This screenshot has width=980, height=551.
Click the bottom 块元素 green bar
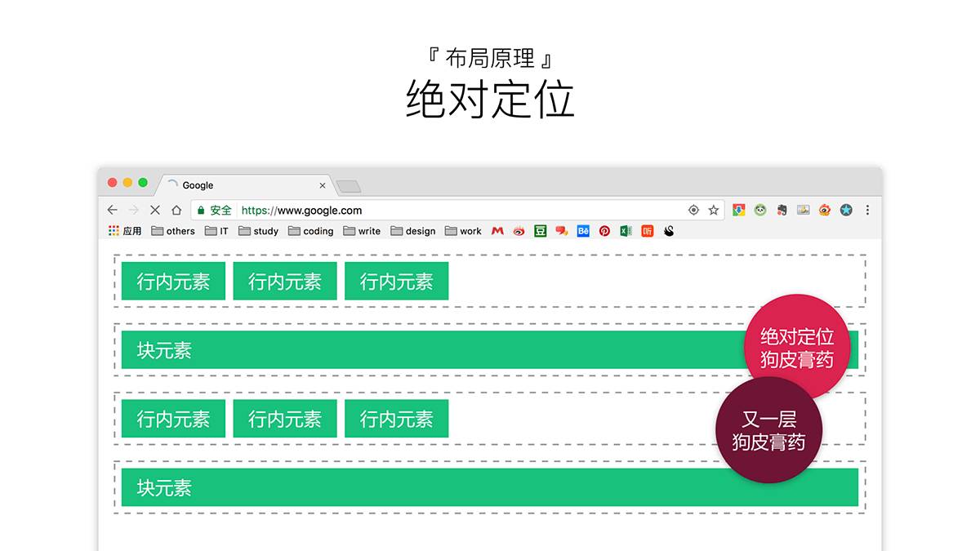(490, 487)
